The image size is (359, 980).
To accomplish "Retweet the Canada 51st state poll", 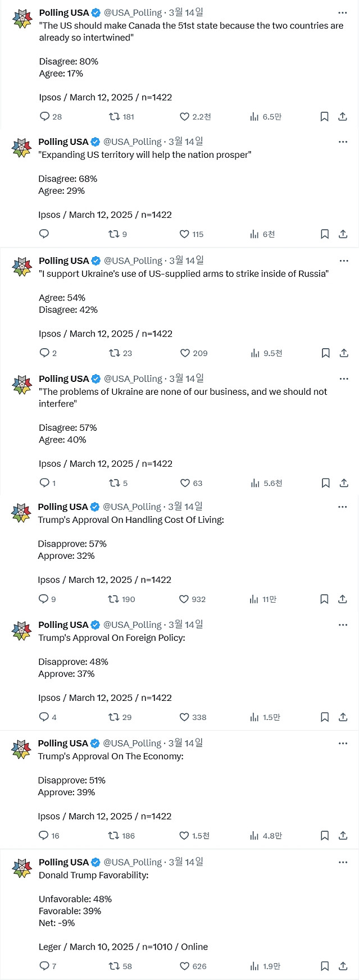I will click(x=115, y=117).
